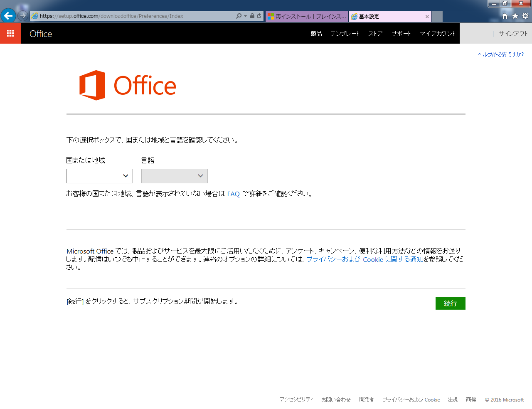Refresh the page with reload icon
The height and width of the screenshot is (409, 532).
(259, 16)
